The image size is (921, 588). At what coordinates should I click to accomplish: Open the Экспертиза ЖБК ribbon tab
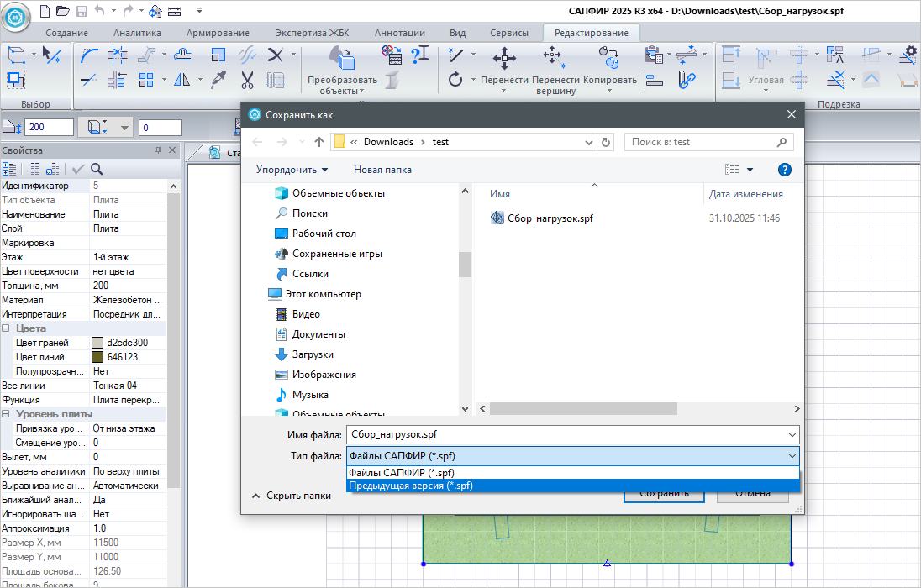point(312,33)
